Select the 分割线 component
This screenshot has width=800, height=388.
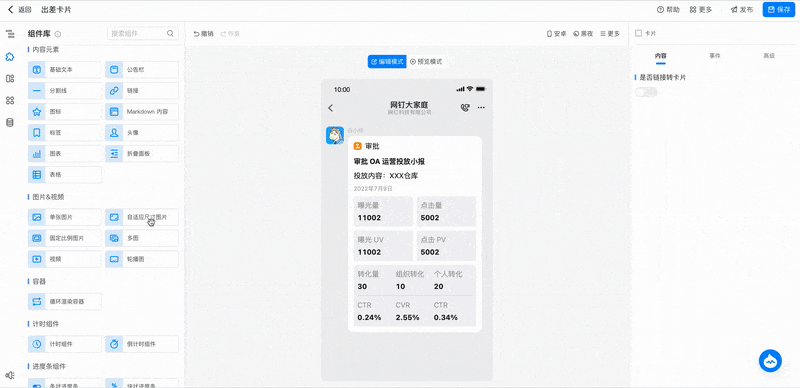(x=65, y=90)
